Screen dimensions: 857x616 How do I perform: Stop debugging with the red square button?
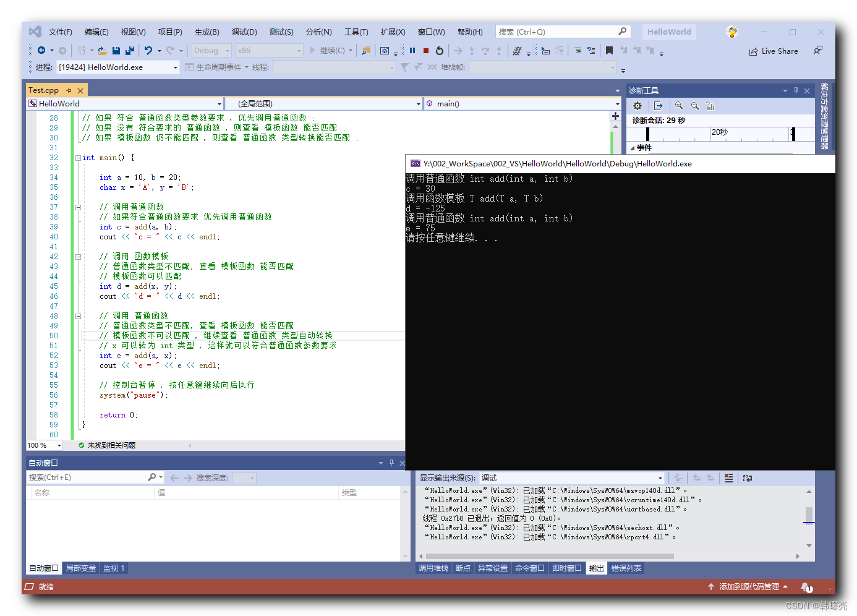(426, 51)
